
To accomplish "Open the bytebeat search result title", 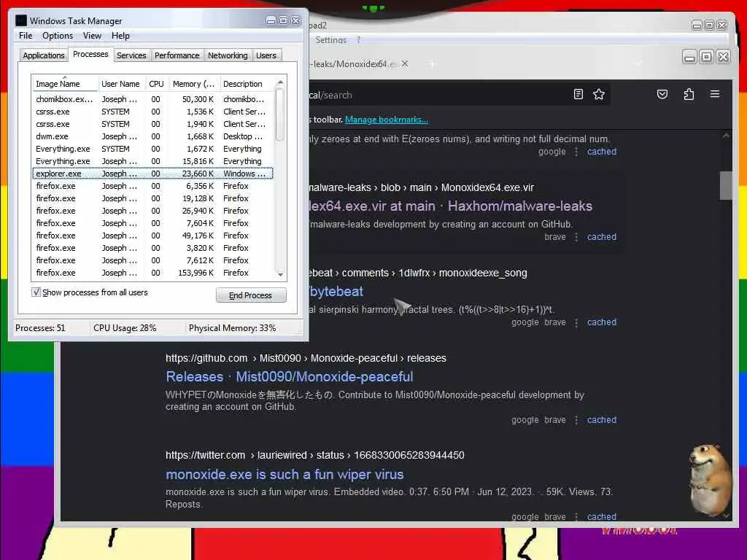I will click(336, 292).
